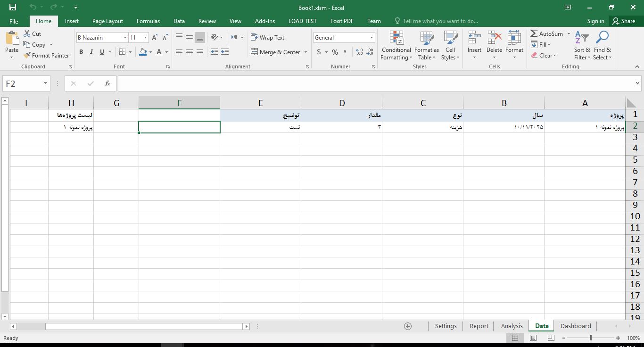Click the Font Color letter A
Screen dimensions: 644x347
[159, 52]
